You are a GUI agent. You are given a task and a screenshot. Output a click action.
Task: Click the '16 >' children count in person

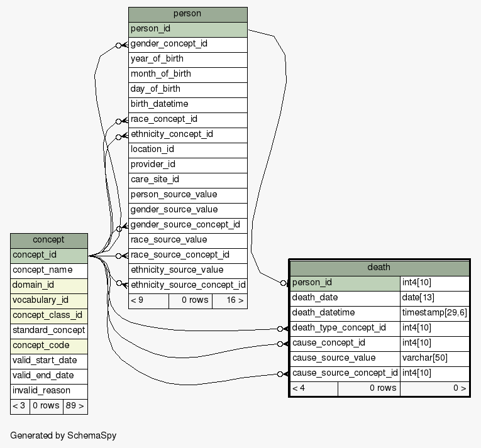point(229,300)
